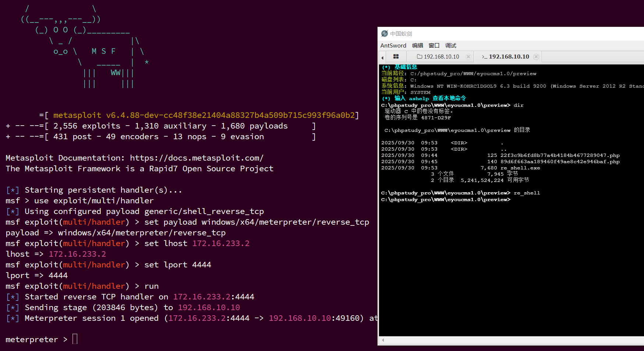Click the '431 post - 49 encoders' stats line
This screenshot has height=351, width=644.
point(160,136)
